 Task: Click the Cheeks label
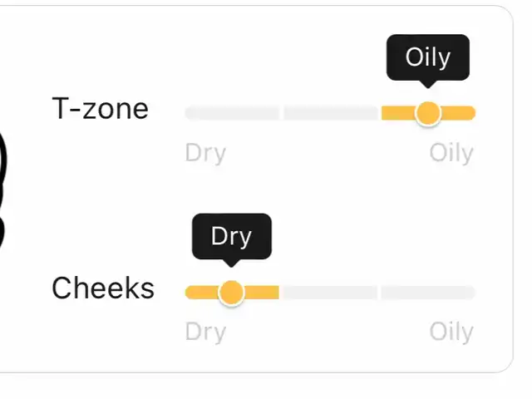pyautogui.click(x=103, y=288)
